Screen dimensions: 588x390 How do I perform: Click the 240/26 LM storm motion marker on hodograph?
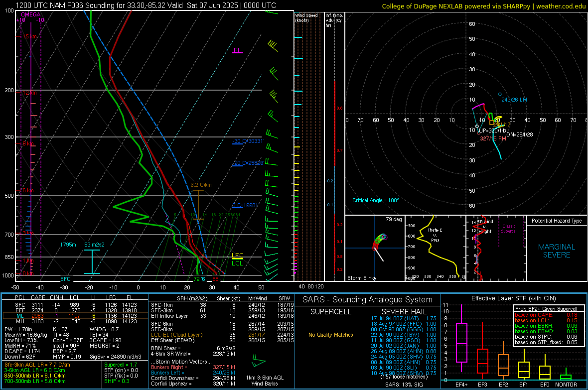coord(499,95)
